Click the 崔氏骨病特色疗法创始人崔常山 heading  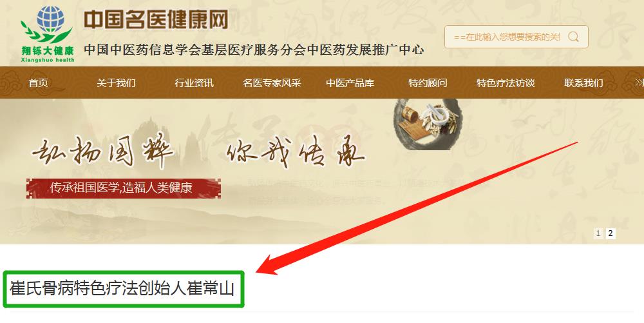tap(122, 288)
